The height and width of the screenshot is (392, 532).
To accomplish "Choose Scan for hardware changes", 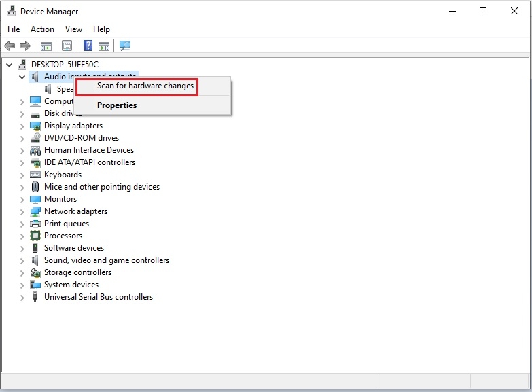I will pyautogui.click(x=153, y=86).
